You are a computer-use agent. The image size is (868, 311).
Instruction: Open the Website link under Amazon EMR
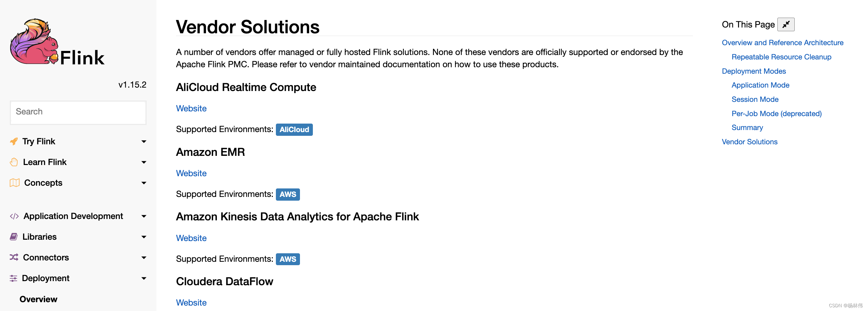pyautogui.click(x=191, y=173)
